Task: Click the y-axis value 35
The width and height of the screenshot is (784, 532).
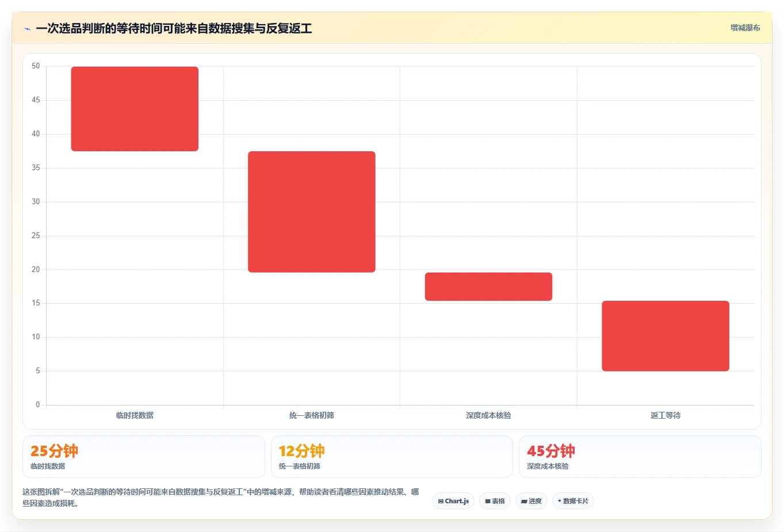Action: [36, 168]
